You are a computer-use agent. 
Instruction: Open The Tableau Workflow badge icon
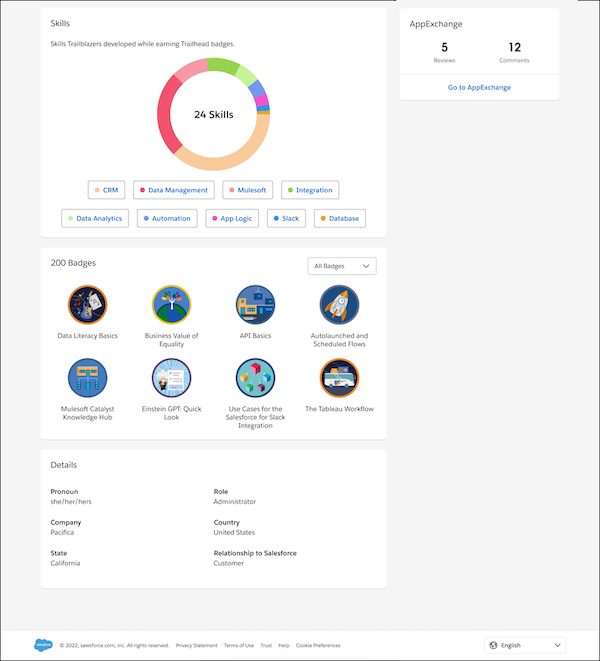click(339, 378)
